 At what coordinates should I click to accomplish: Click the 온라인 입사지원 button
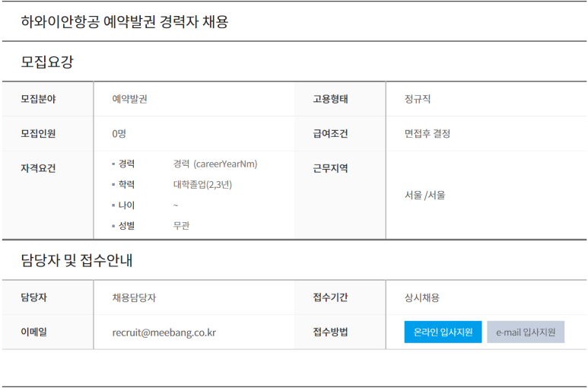pos(443,332)
